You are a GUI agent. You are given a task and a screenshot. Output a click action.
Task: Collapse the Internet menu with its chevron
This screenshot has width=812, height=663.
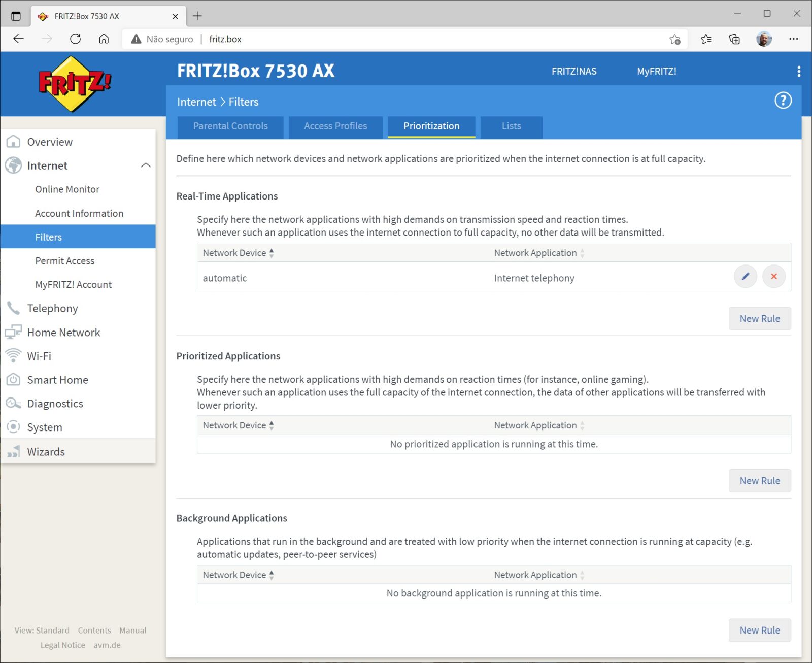point(146,165)
